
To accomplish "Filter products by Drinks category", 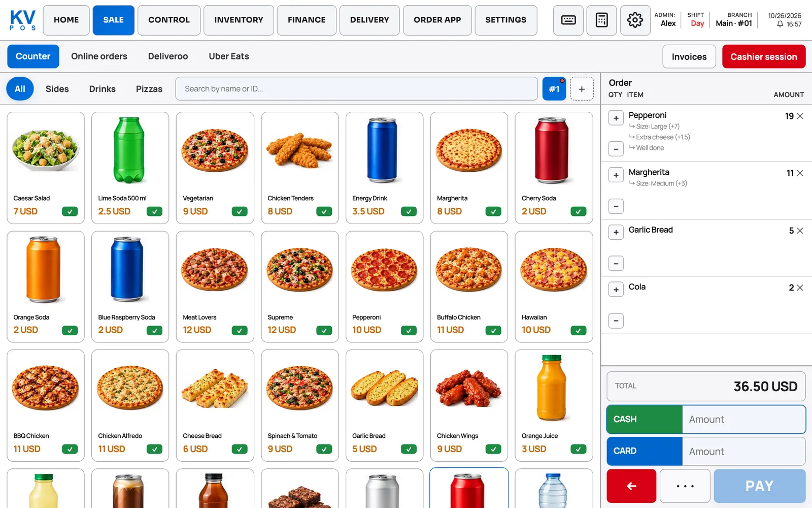I will point(103,89).
